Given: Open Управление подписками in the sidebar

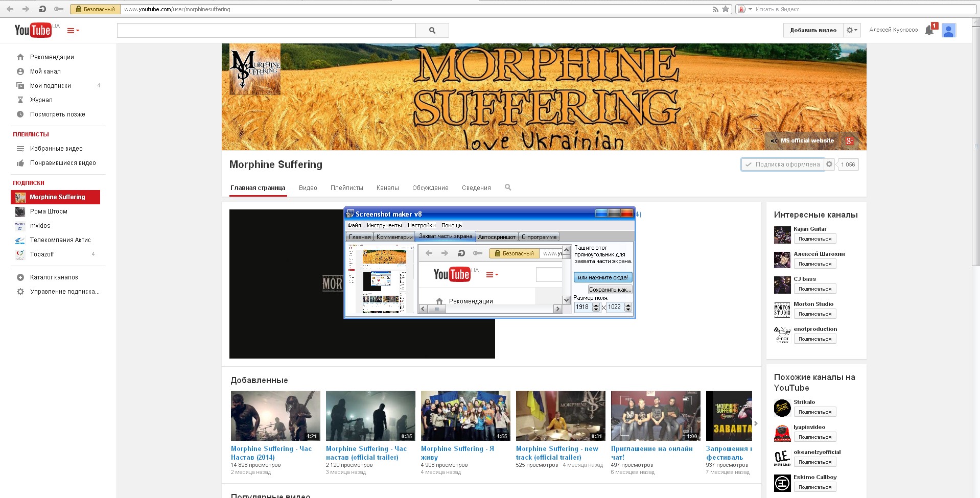Looking at the screenshot, I should [64, 292].
